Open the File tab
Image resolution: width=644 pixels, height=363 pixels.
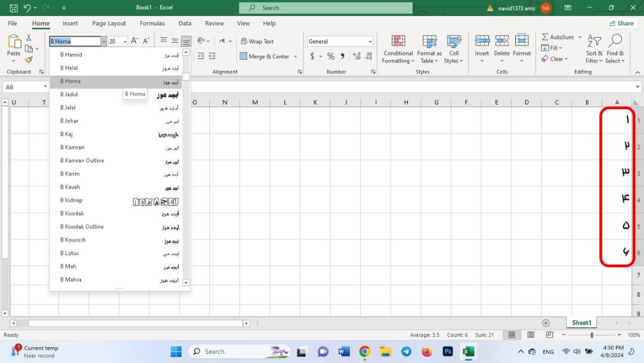click(x=13, y=23)
